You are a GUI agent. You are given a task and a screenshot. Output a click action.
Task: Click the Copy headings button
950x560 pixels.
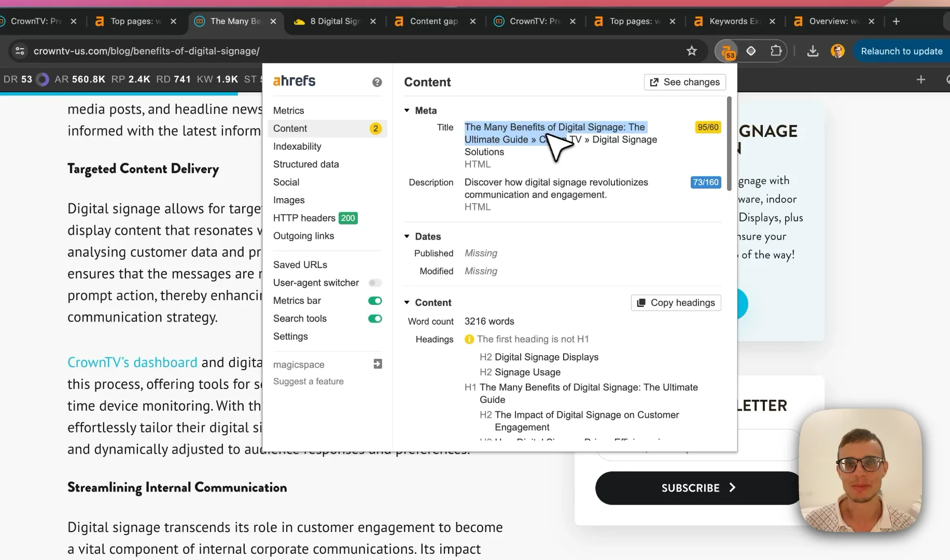676,303
